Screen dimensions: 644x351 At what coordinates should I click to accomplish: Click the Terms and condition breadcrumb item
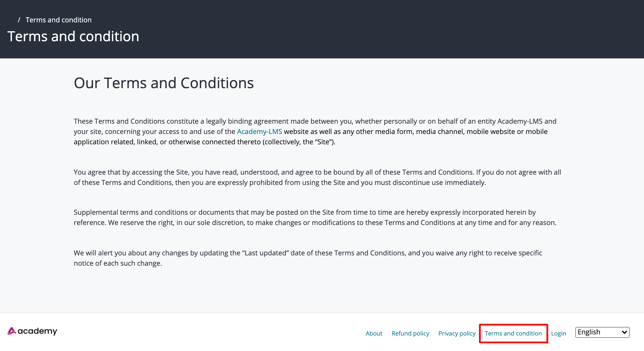tap(59, 20)
